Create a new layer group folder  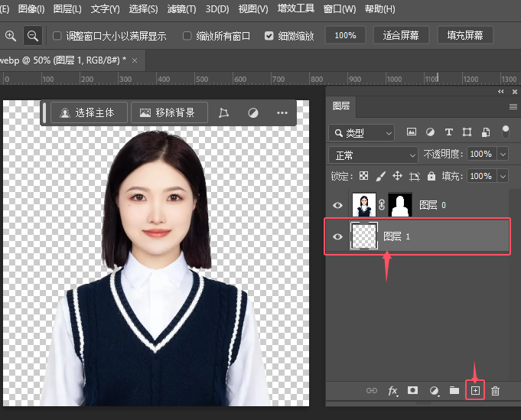click(454, 391)
